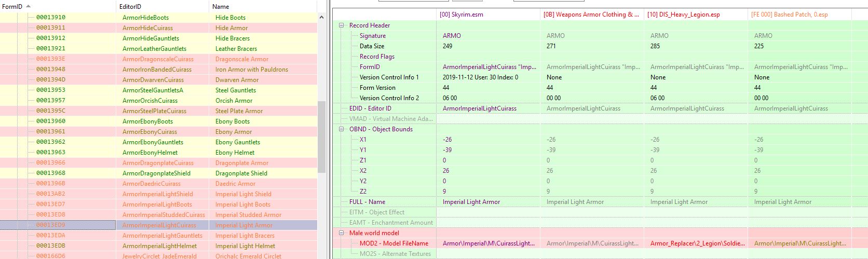Select the Ebony Gauntlets record

[158, 142]
